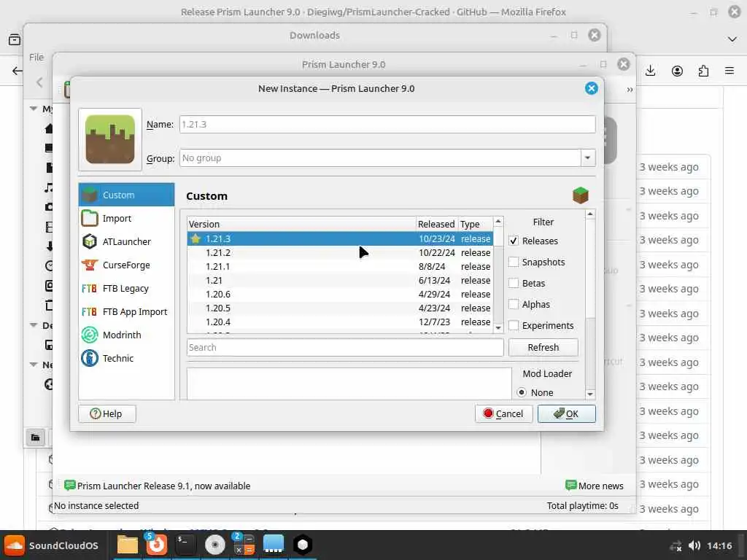Open the Prism Launcher taskbar icon
Viewport: 747px width, 560px height.
[x=303, y=545]
